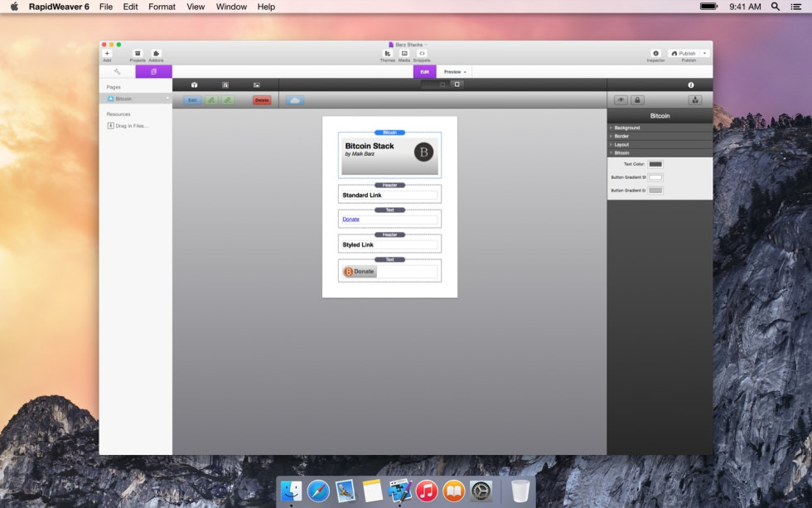812x508 pixels.
Task: Open the Inspector info icon
Action: click(655, 53)
